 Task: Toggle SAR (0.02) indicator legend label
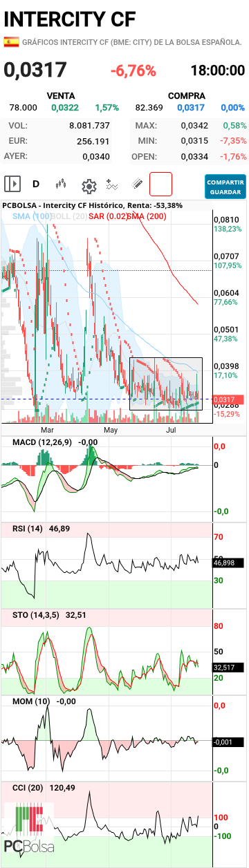click(x=108, y=216)
